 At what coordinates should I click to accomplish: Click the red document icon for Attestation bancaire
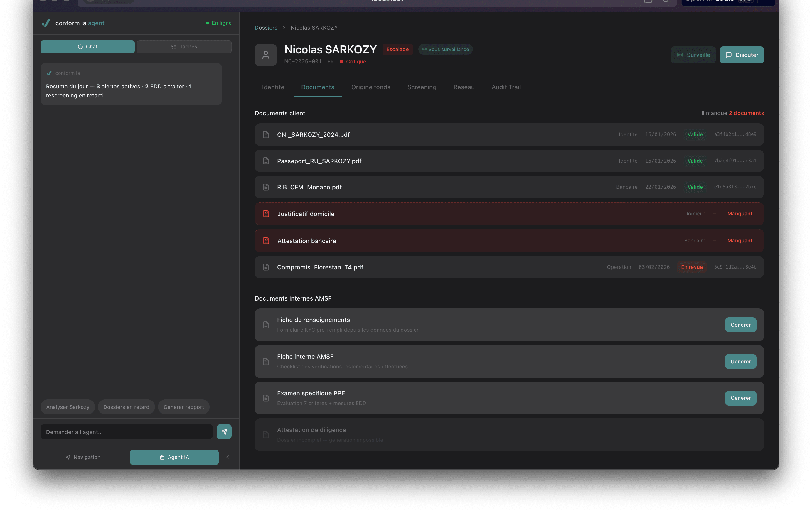click(266, 241)
